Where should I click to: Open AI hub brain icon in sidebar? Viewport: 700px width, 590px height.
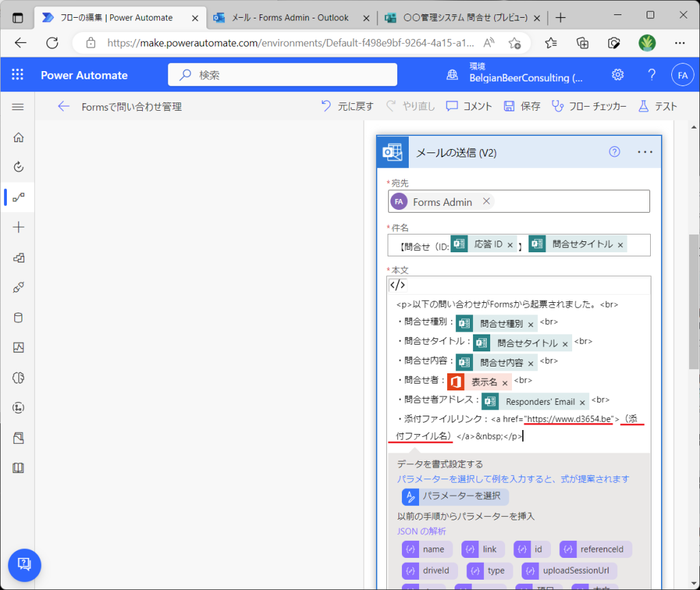tap(18, 378)
